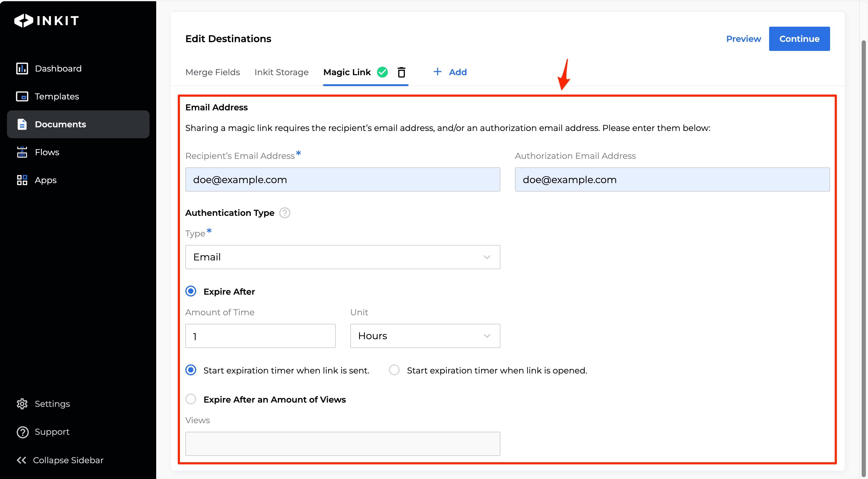868x479 pixels.
Task: Click the Support question mark icon
Action: coord(22,432)
